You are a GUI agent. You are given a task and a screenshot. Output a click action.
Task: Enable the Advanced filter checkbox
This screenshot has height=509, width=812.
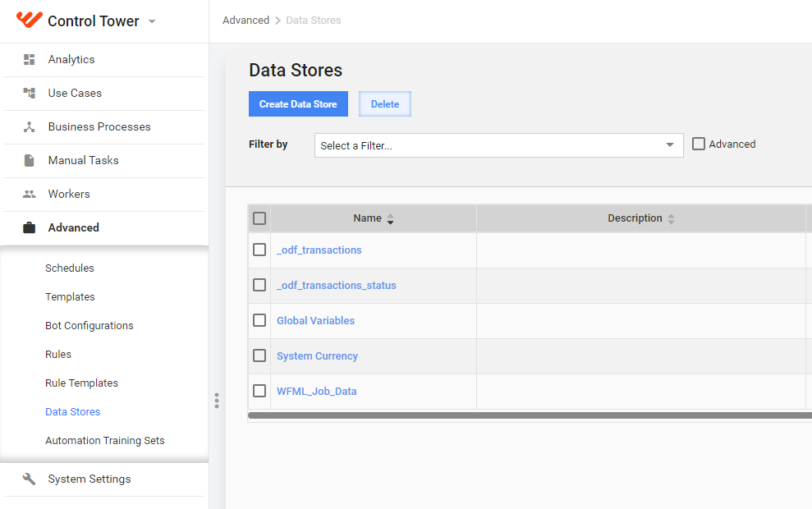pyautogui.click(x=699, y=144)
